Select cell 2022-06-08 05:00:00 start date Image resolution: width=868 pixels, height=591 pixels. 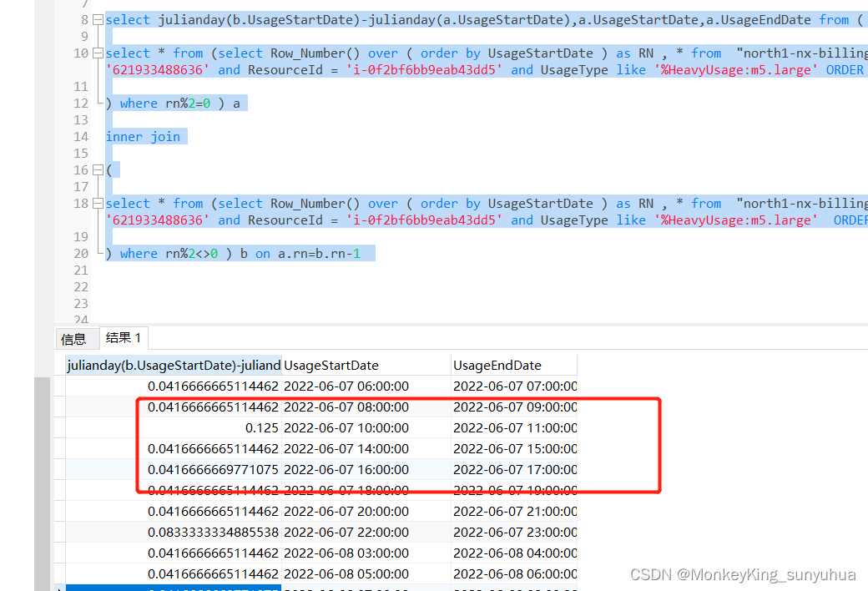coord(366,573)
